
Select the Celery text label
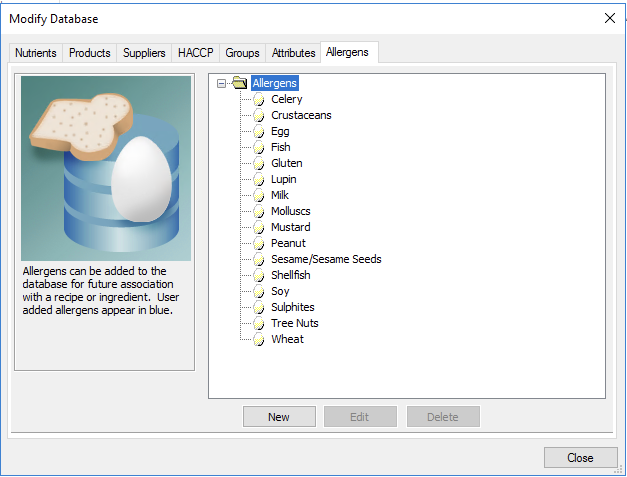(287, 99)
